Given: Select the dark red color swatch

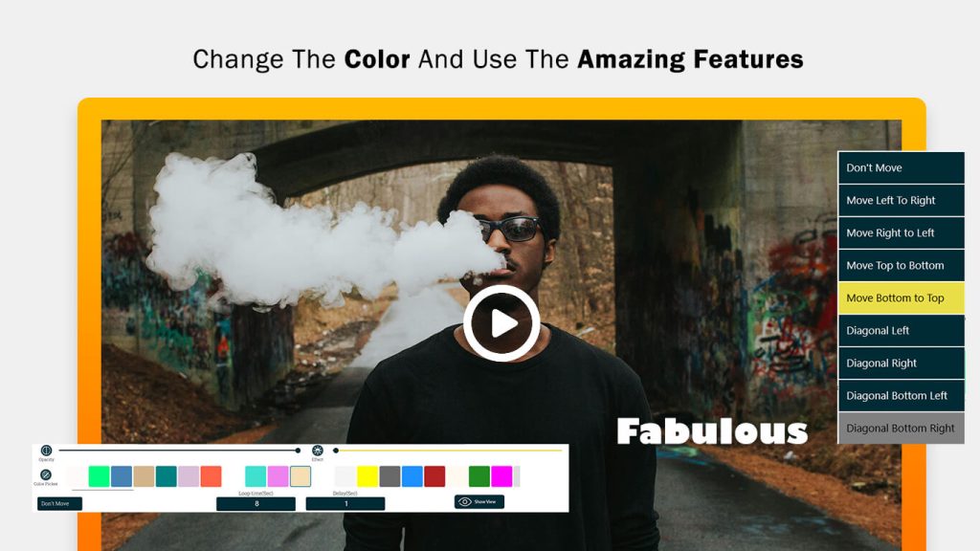Looking at the screenshot, I should pyautogui.click(x=434, y=476).
